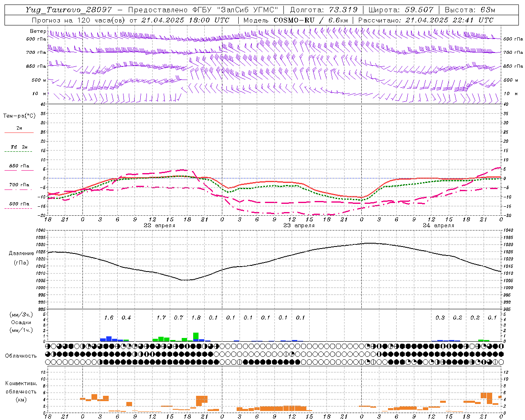Select the model name COSMO-RU / 6.6км
The height and width of the screenshot is (420, 525).
pos(311,20)
